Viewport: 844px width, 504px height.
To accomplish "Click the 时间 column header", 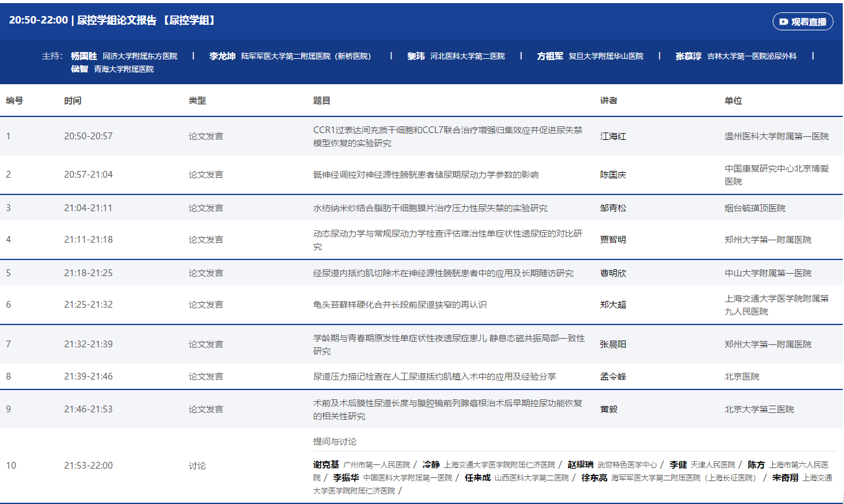I will coord(73,100).
